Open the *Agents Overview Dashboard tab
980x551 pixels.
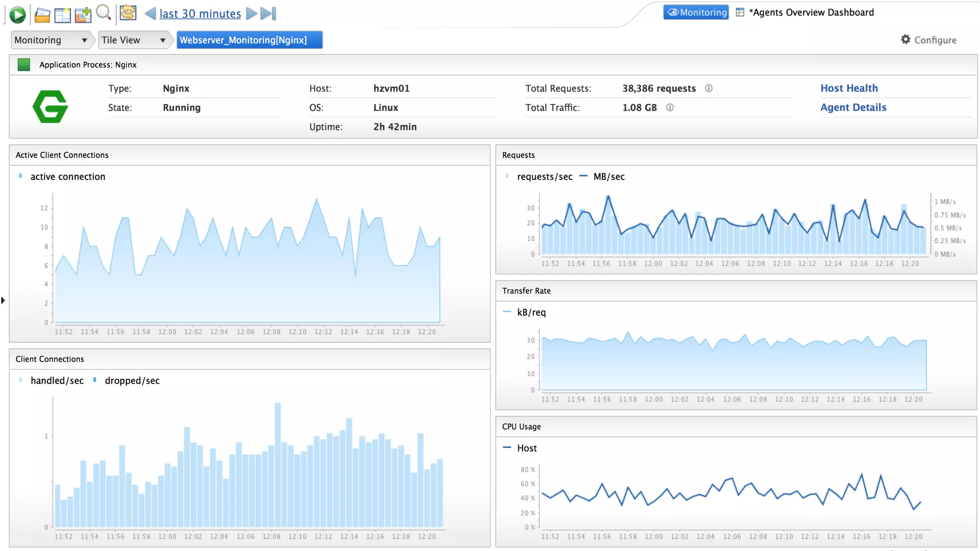coord(805,12)
